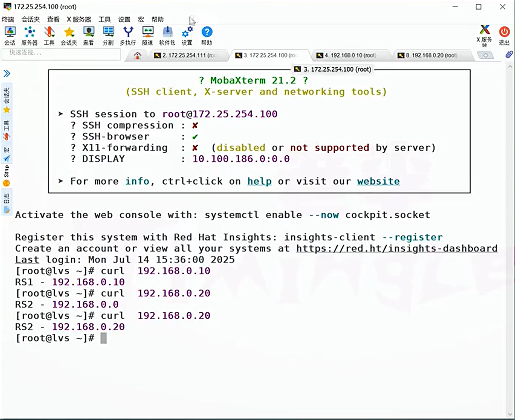Click the 'cockpit.socket' text
Image resolution: width=515 pixels, height=420 pixels.
coord(388,215)
